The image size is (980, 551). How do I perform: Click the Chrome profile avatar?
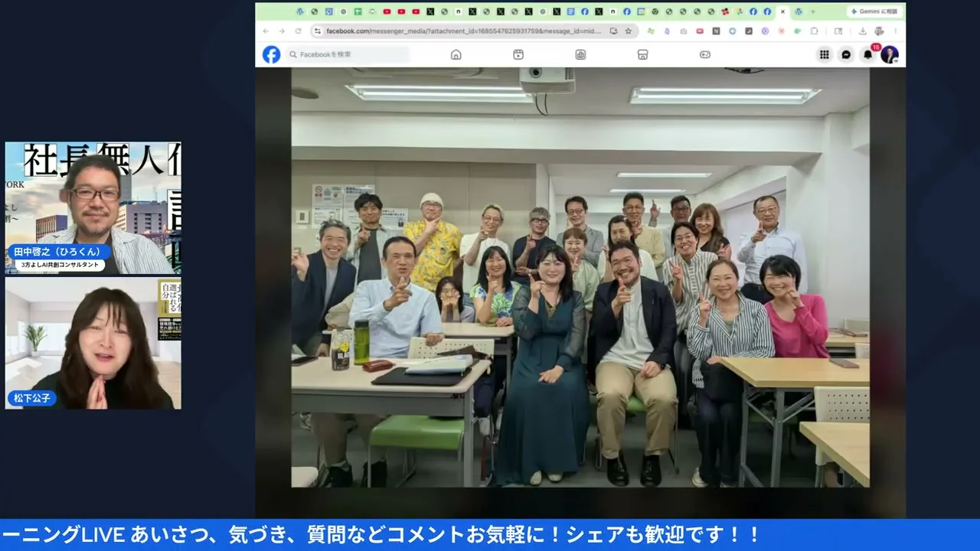point(879,31)
